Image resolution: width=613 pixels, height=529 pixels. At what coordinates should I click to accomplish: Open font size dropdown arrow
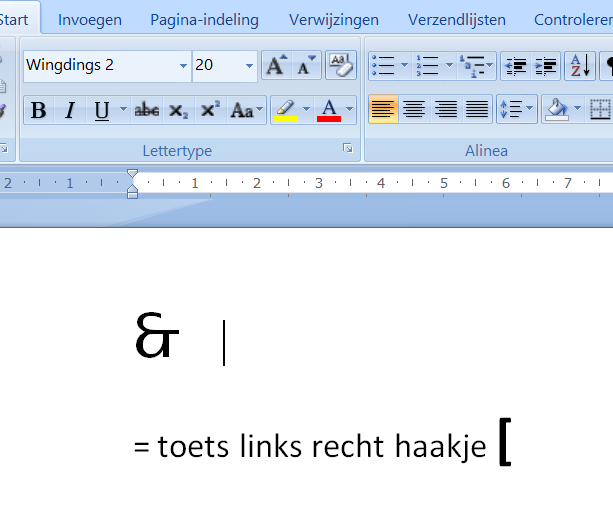[x=249, y=66]
